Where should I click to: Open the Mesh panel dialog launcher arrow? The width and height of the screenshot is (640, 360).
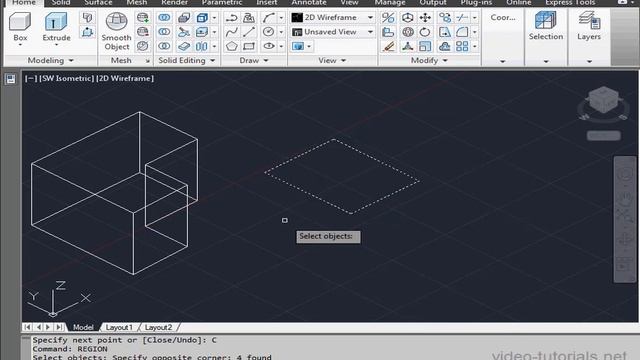pos(148,61)
